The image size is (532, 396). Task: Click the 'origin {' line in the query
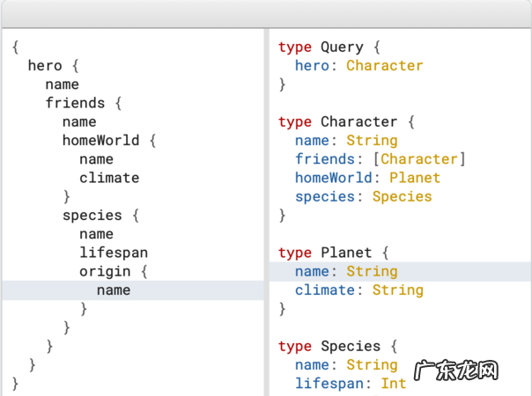point(114,272)
